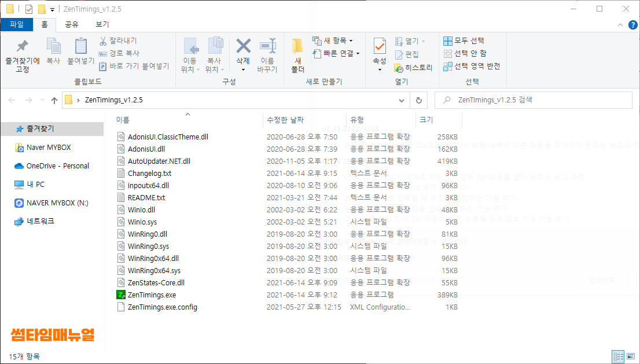Select 잘라내기 (cut) scissors
The width and height of the screenshot is (640, 364).
(x=119, y=41)
